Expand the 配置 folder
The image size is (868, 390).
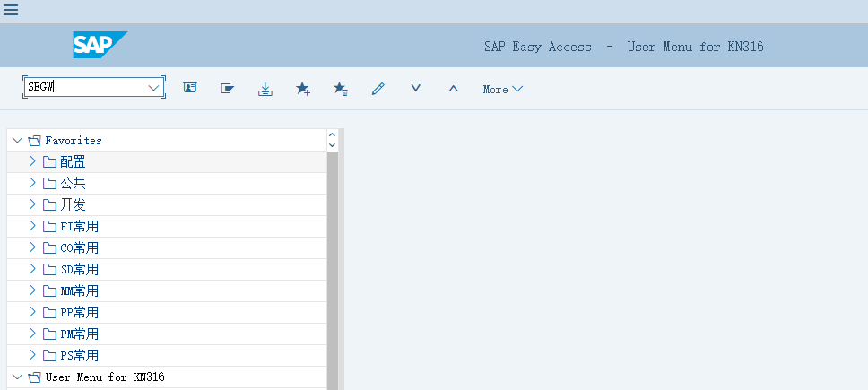click(x=32, y=161)
